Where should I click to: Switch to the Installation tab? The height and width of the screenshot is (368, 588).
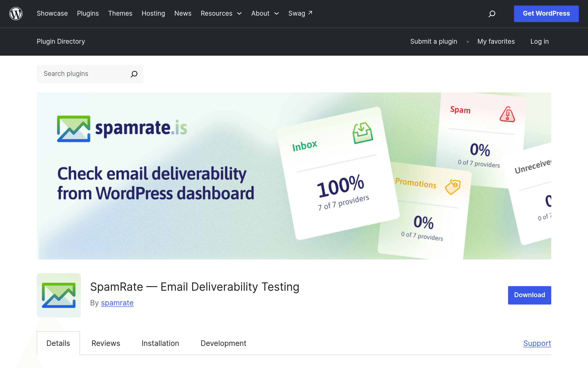[160, 343]
